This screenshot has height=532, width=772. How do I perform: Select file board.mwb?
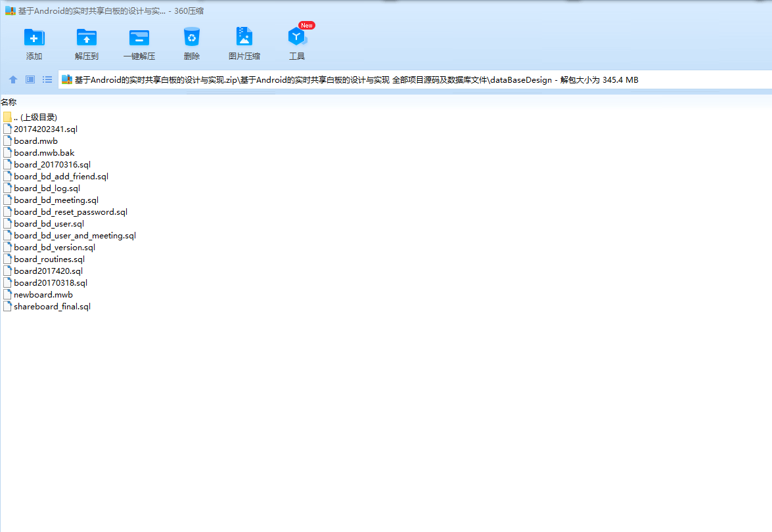point(36,141)
